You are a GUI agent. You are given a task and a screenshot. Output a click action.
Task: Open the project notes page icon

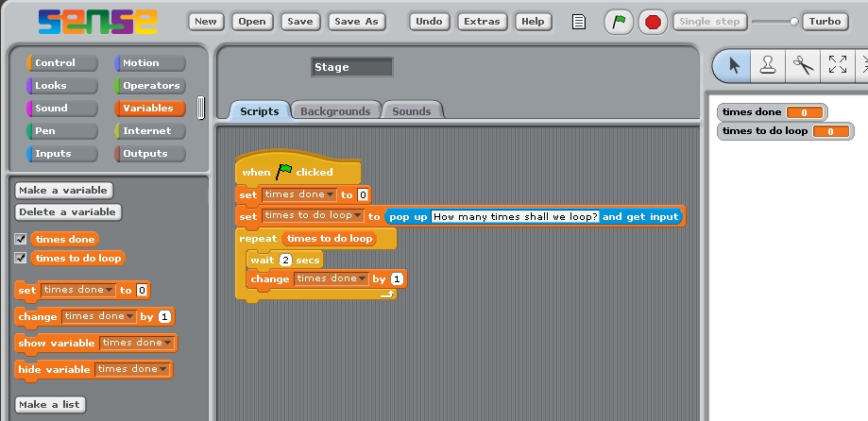(x=578, y=22)
